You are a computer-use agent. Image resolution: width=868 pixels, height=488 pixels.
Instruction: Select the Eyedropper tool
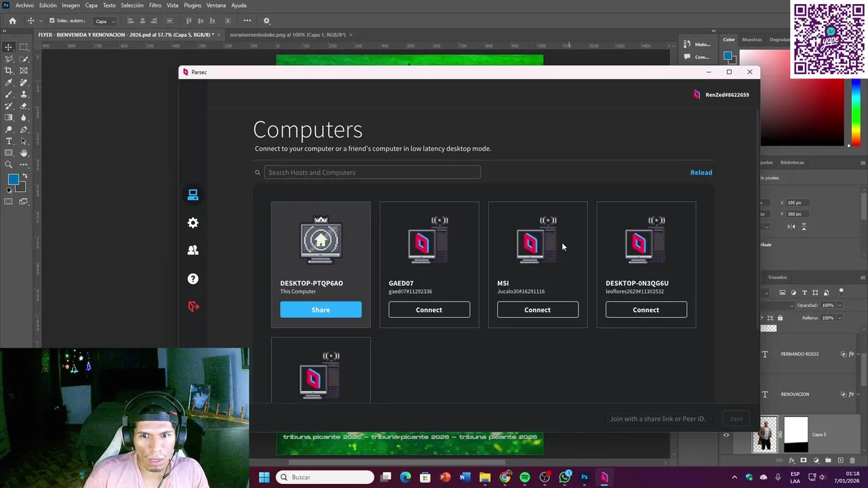tap(8, 83)
